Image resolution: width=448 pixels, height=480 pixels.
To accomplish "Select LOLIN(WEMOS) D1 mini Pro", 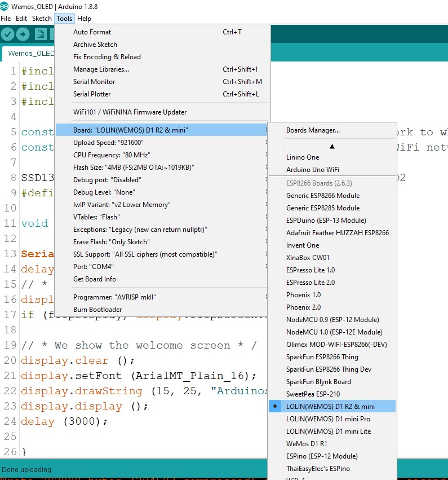I will pyautogui.click(x=332, y=419).
